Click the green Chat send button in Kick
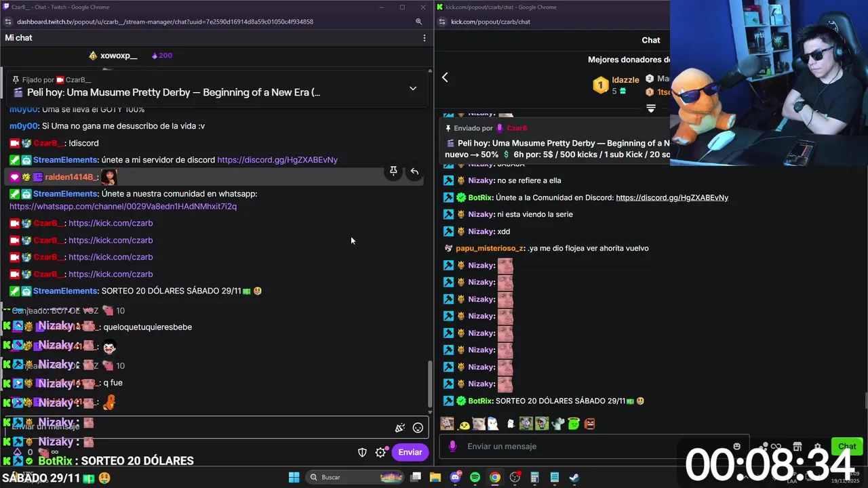This screenshot has width=868, height=488. click(847, 446)
